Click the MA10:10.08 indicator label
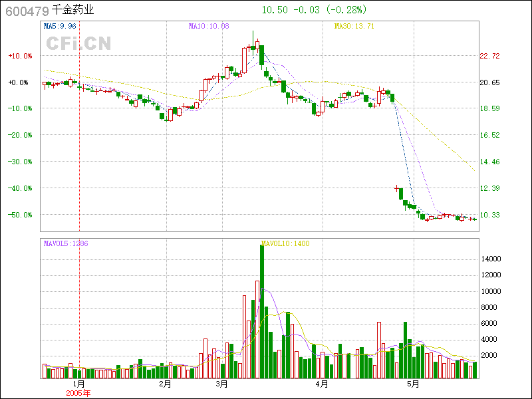532x399 pixels. pos(209,26)
